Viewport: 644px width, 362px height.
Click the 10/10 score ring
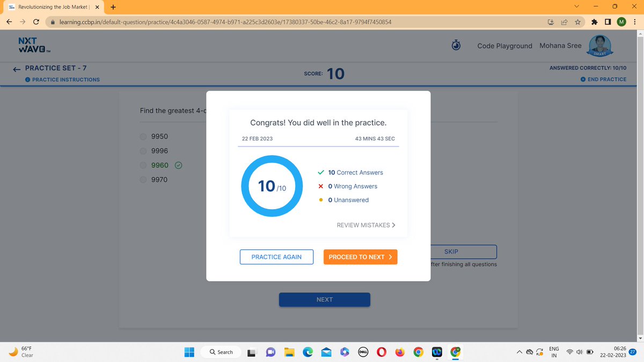click(x=272, y=186)
